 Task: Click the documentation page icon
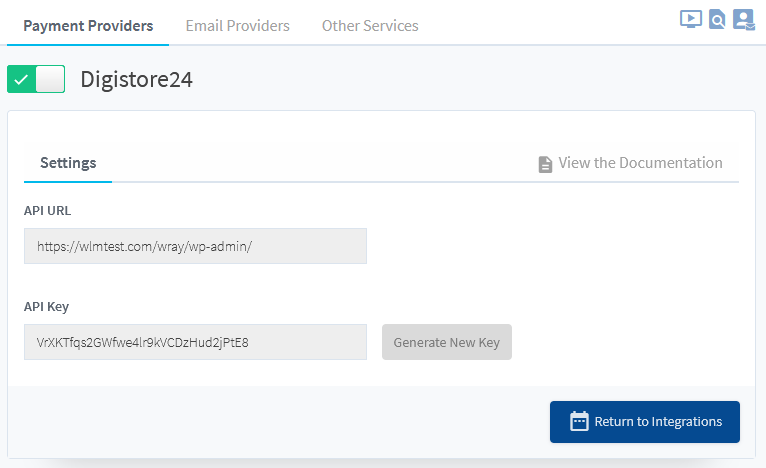point(545,164)
